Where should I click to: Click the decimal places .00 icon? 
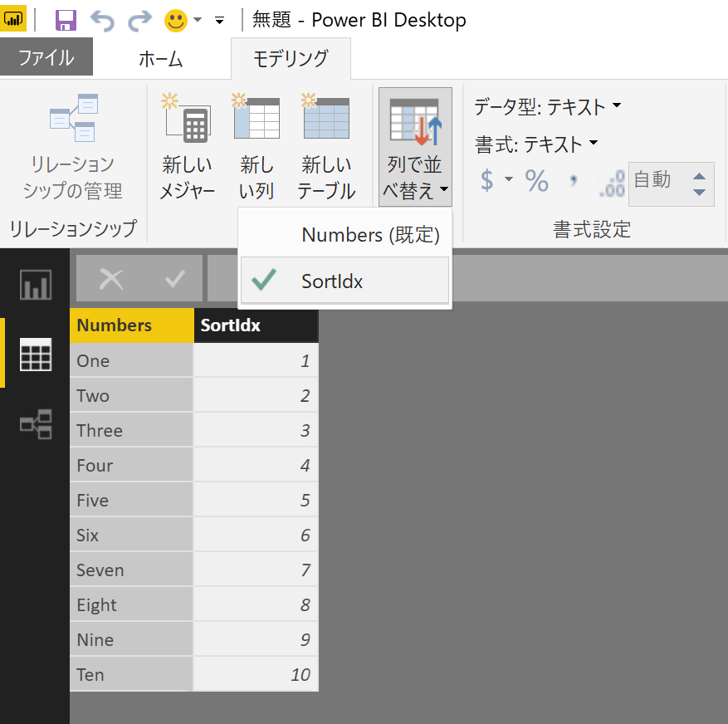point(612,183)
